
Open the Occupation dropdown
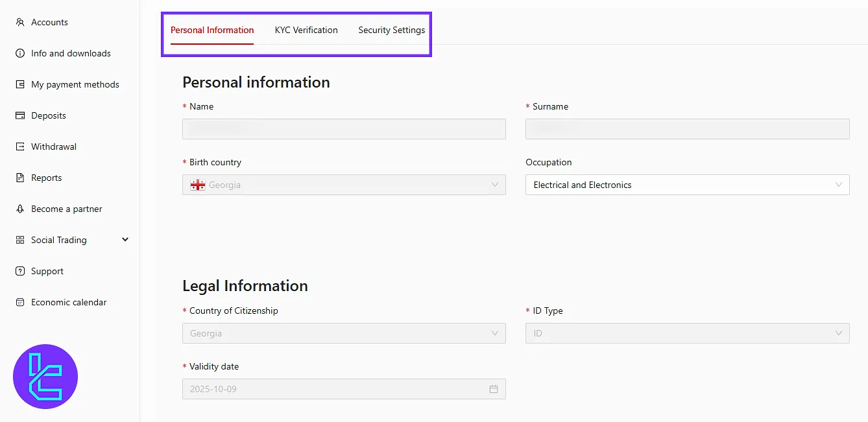687,185
